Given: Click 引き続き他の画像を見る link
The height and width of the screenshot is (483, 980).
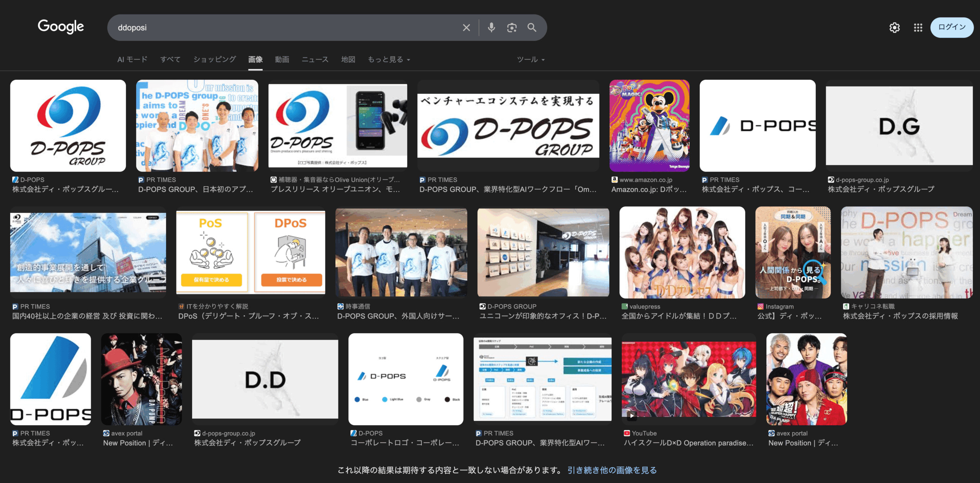Looking at the screenshot, I should click(612, 470).
